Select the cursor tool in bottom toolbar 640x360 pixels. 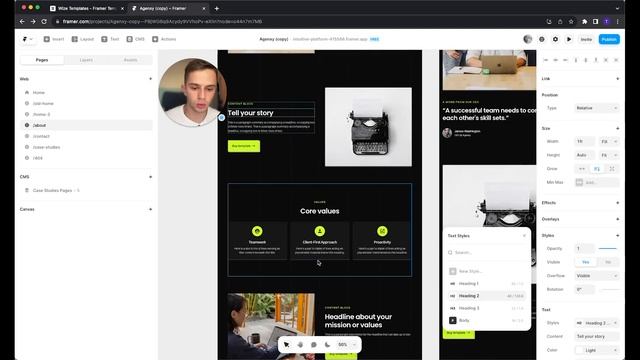(287, 345)
